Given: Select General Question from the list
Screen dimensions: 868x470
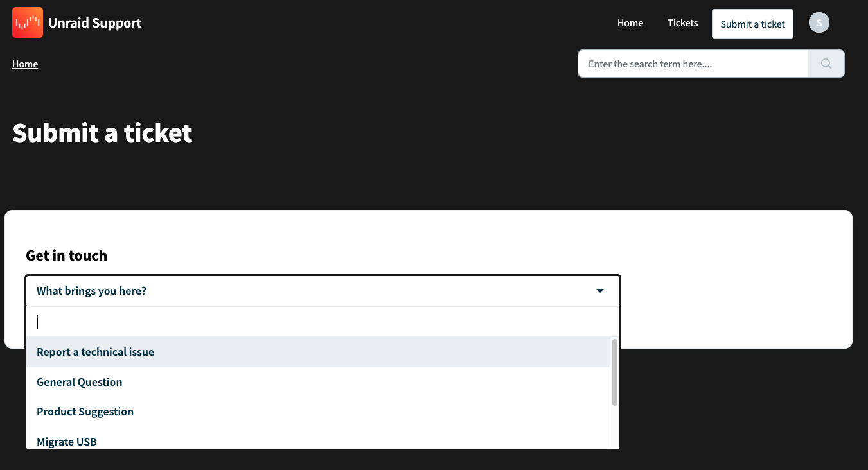Looking at the screenshot, I should (x=79, y=381).
